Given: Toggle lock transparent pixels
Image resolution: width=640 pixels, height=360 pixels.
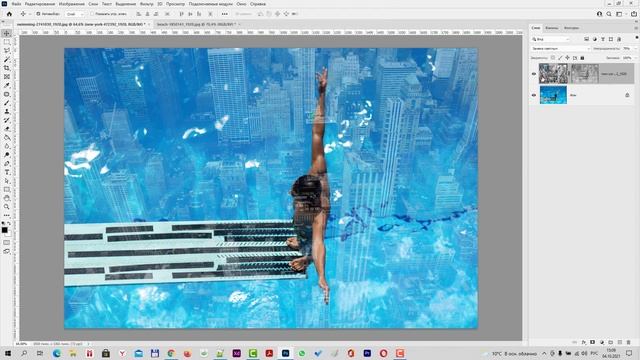Looking at the screenshot, I should (553, 58).
